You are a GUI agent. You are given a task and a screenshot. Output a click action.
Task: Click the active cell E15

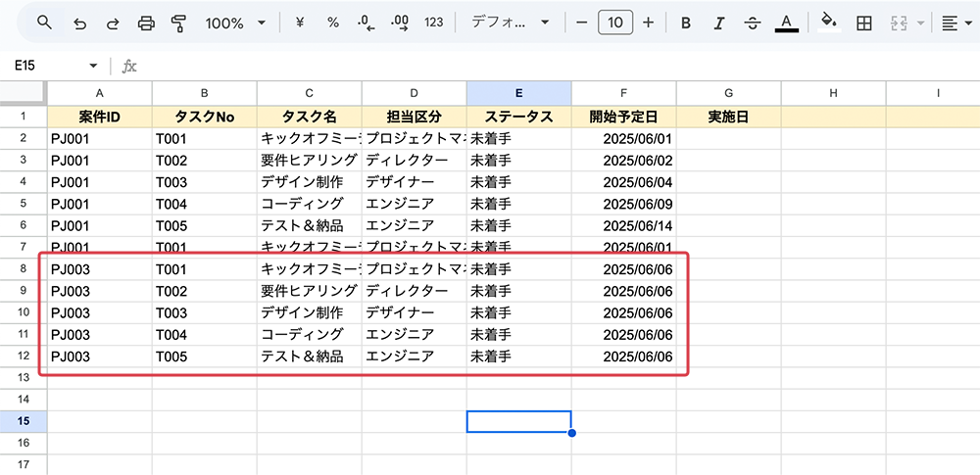(x=518, y=421)
